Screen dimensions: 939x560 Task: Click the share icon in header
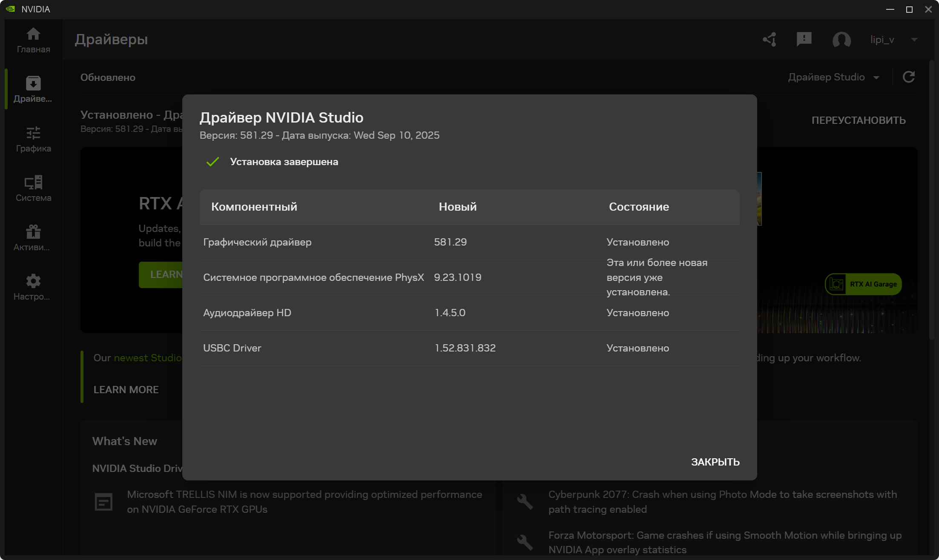770,40
